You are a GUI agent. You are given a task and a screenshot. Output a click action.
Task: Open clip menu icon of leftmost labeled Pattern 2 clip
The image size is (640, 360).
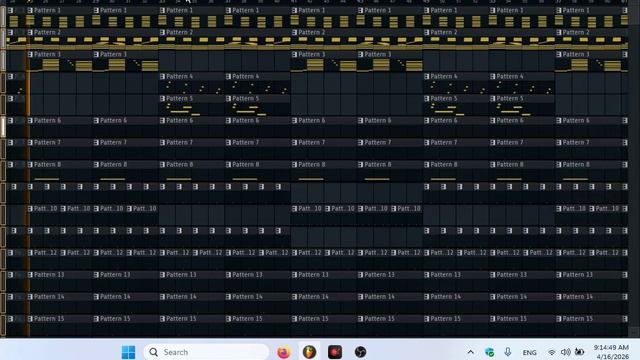coord(30,32)
